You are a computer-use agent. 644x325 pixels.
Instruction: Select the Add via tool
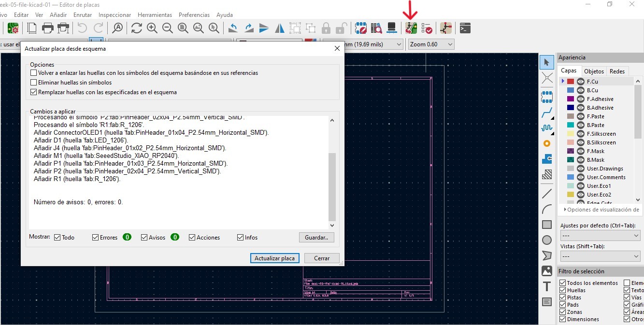[x=547, y=143]
